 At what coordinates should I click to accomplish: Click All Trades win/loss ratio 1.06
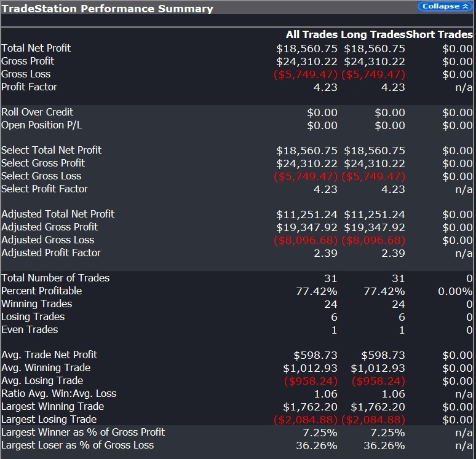tap(326, 394)
